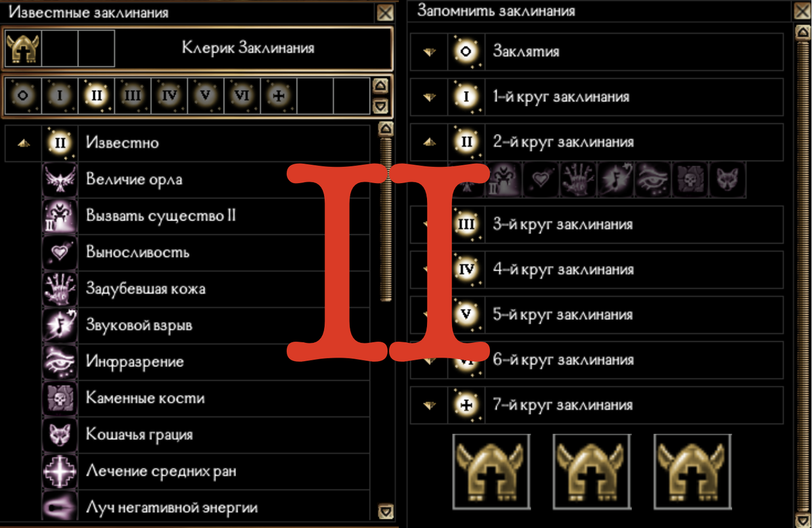Click the Cleric helmet class icon
Viewport: 812px width, 528px height.
(x=23, y=49)
